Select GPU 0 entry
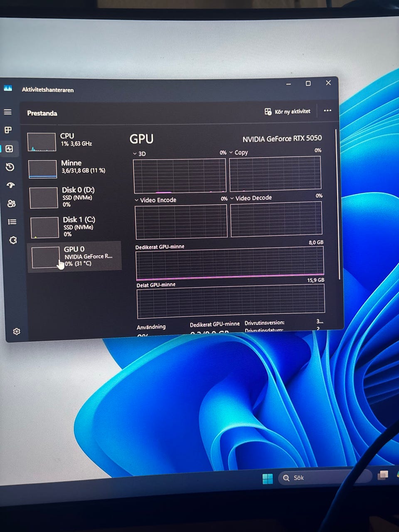This screenshot has width=399, height=532. click(74, 257)
